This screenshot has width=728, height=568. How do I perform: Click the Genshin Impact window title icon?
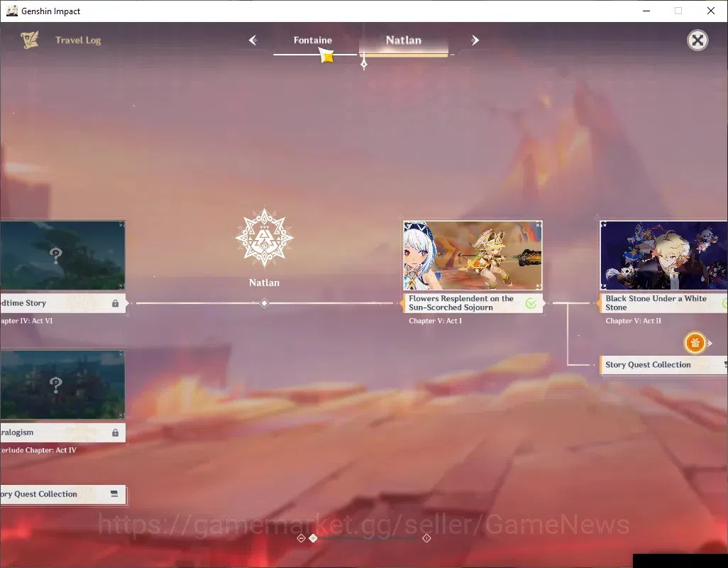coord(11,11)
